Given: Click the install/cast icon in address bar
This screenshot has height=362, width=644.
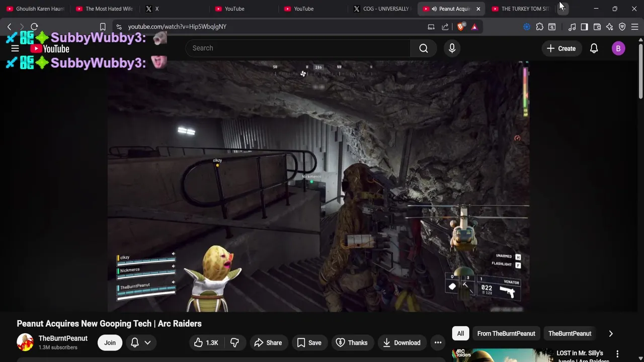Looking at the screenshot, I should pyautogui.click(x=431, y=27).
